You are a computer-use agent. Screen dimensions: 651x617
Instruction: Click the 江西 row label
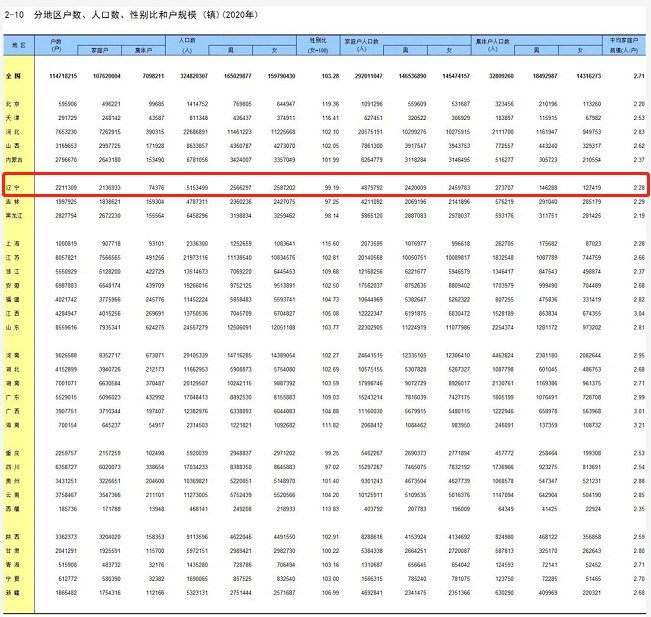(13, 313)
